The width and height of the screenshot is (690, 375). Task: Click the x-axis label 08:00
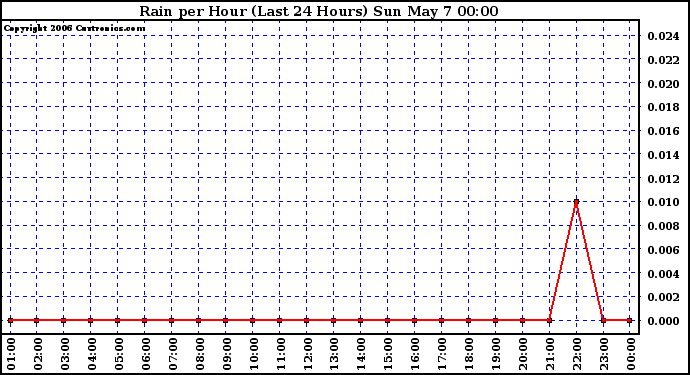point(200,354)
